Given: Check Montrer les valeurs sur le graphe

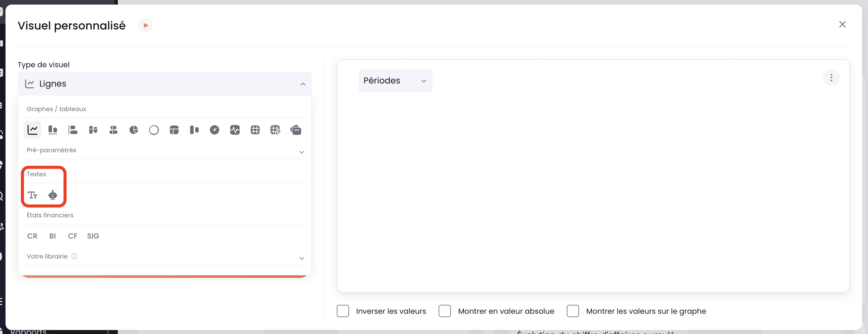Looking at the screenshot, I should tap(573, 311).
